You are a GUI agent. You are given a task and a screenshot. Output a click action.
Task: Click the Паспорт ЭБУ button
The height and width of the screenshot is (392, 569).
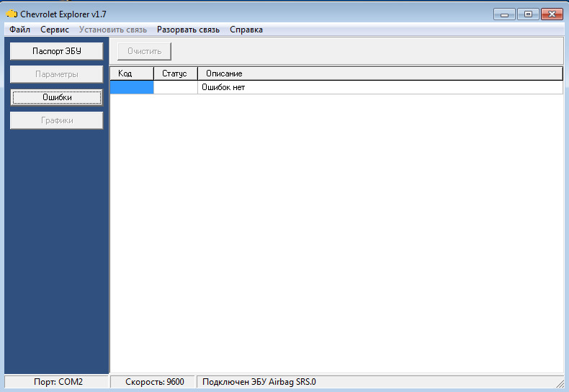pos(57,51)
